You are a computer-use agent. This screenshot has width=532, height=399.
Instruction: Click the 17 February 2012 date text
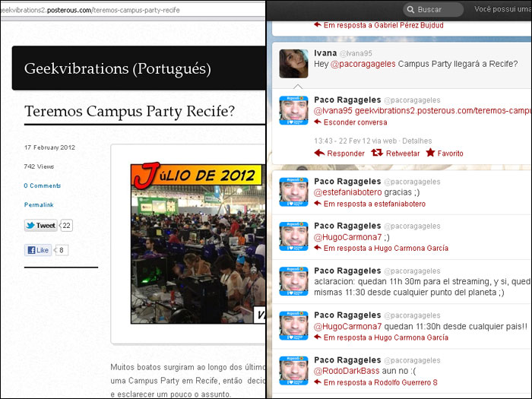pyautogui.click(x=49, y=147)
